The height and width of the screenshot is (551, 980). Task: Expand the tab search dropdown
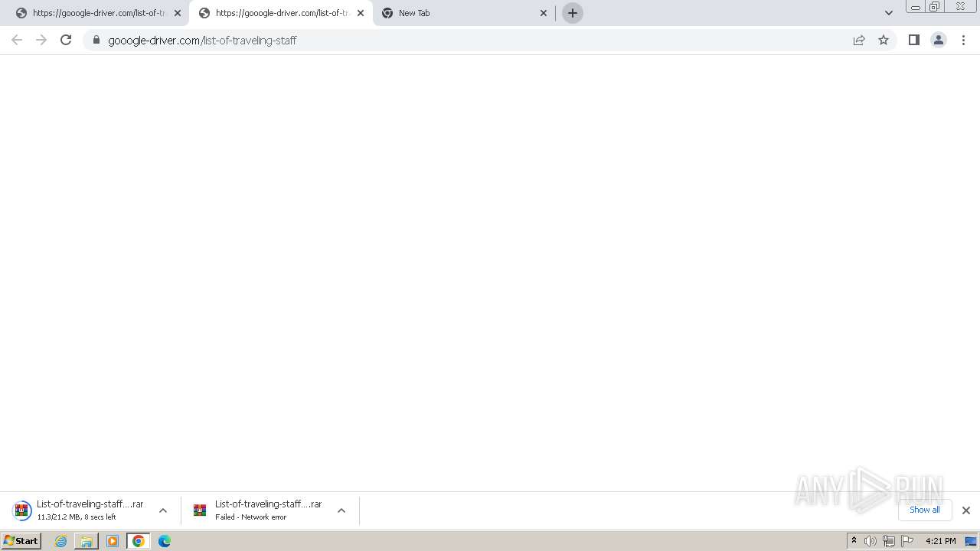889,13
